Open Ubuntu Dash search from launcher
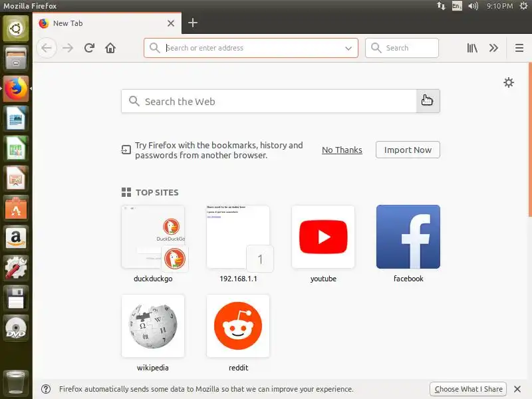532x399 pixels. [16, 29]
